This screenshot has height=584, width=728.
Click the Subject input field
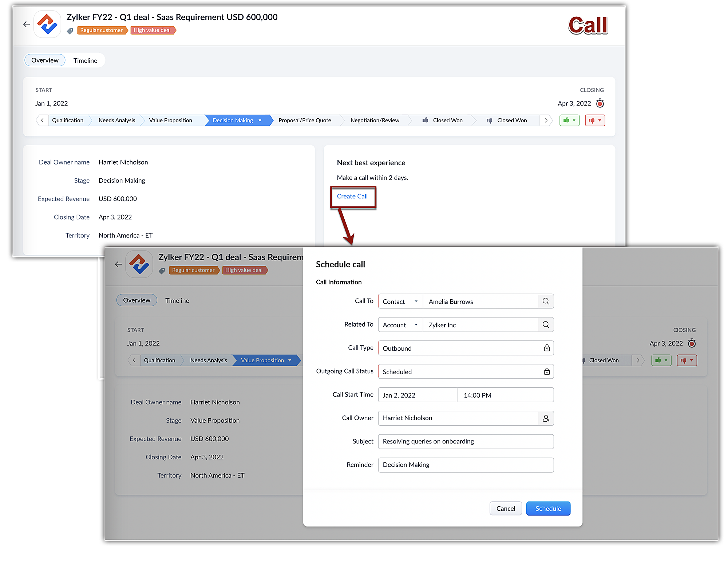click(x=466, y=442)
